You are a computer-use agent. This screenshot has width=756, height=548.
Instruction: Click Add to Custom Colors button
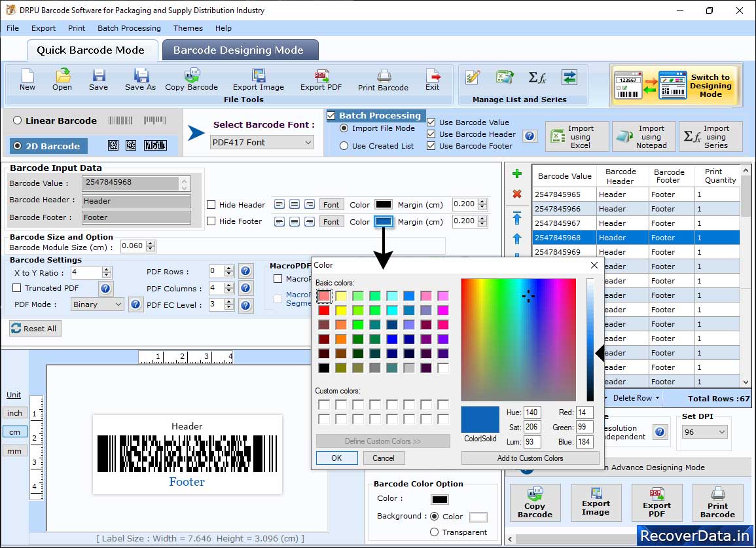coord(530,458)
